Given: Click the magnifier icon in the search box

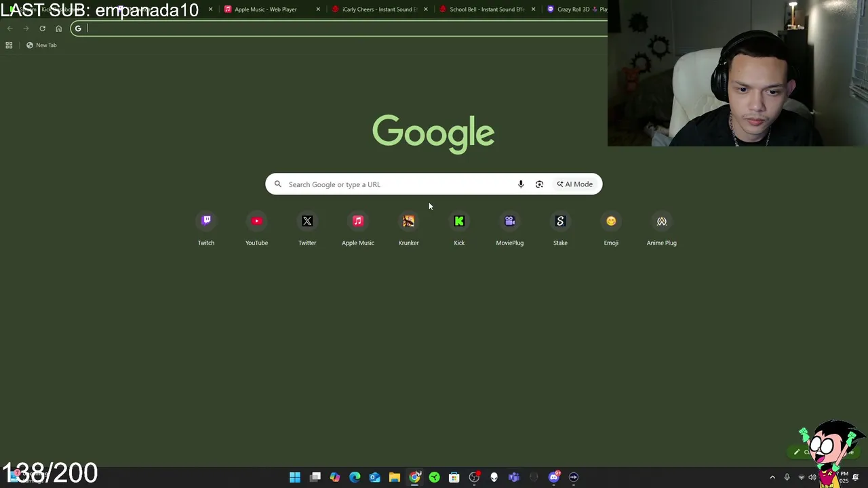Looking at the screenshot, I should (277, 184).
